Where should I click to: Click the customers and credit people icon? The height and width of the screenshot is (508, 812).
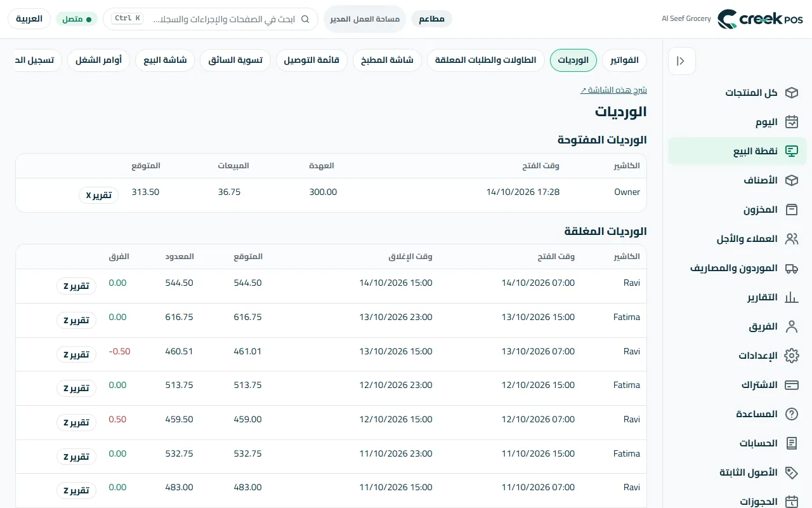click(791, 239)
